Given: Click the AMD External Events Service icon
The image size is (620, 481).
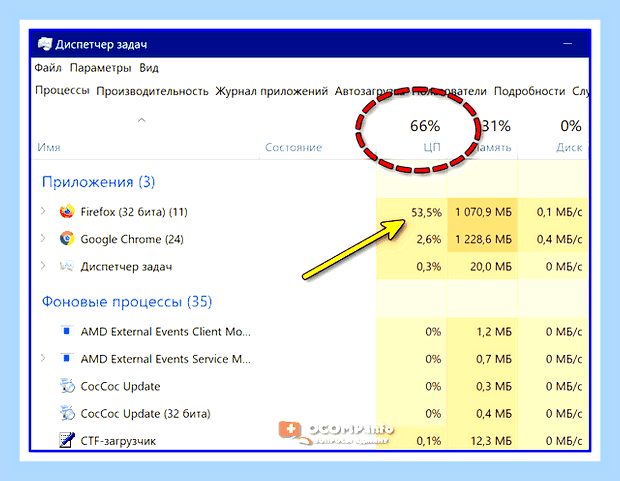Looking at the screenshot, I should coord(66,358).
